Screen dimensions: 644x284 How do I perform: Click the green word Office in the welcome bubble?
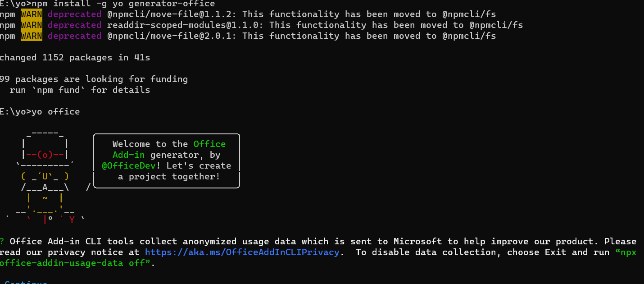pyautogui.click(x=209, y=144)
